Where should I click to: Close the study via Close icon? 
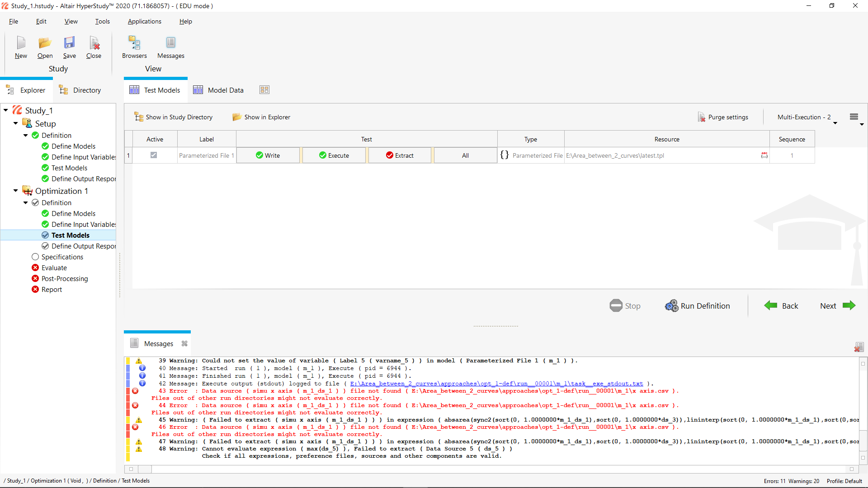pyautogui.click(x=94, y=43)
